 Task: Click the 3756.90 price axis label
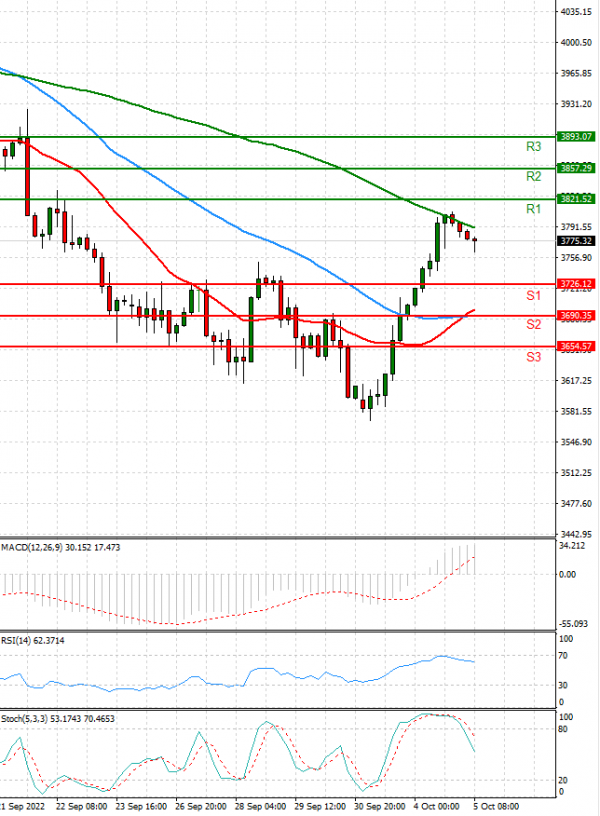[576, 258]
